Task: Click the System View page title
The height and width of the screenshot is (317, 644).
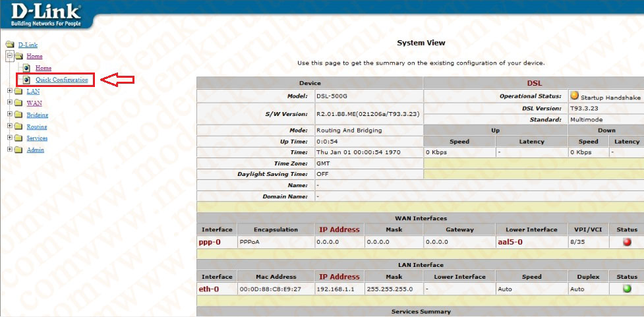Action: (x=421, y=43)
